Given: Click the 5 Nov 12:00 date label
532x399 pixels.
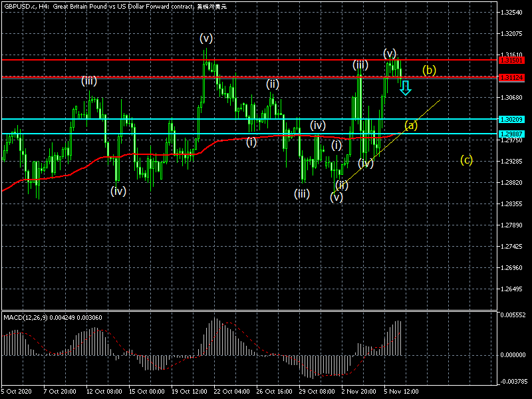Looking at the screenshot, I should point(402,393).
